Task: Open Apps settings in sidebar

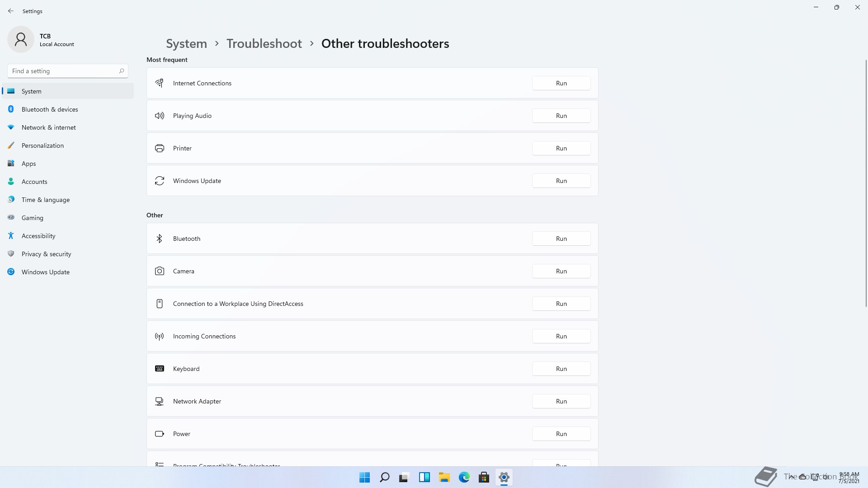Action: pos(68,164)
